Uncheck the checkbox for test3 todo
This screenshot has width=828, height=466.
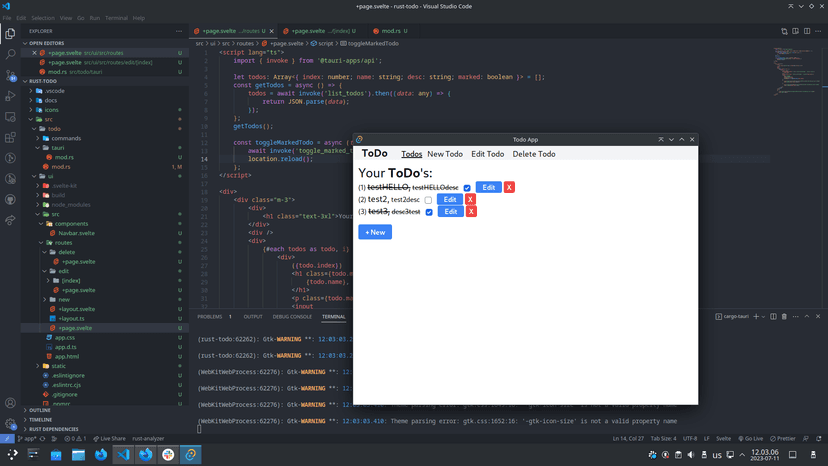coord(429,212)
